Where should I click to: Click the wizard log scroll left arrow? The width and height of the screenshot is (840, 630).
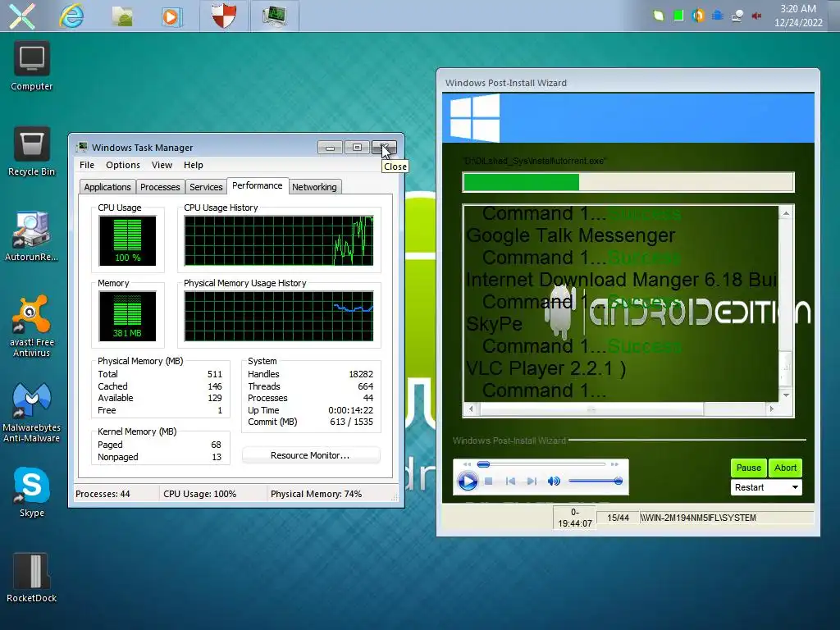pos(471,409)
